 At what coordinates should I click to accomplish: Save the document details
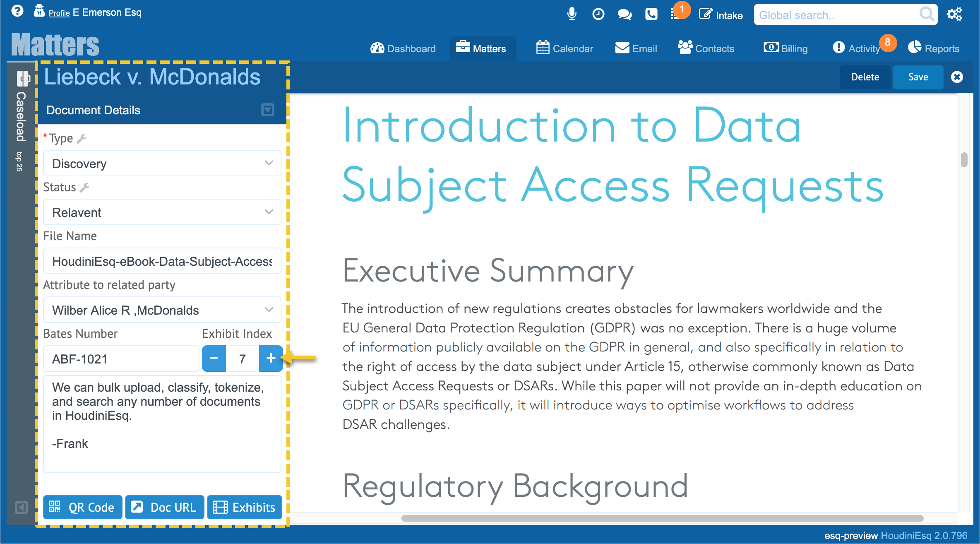click(918, 77)
